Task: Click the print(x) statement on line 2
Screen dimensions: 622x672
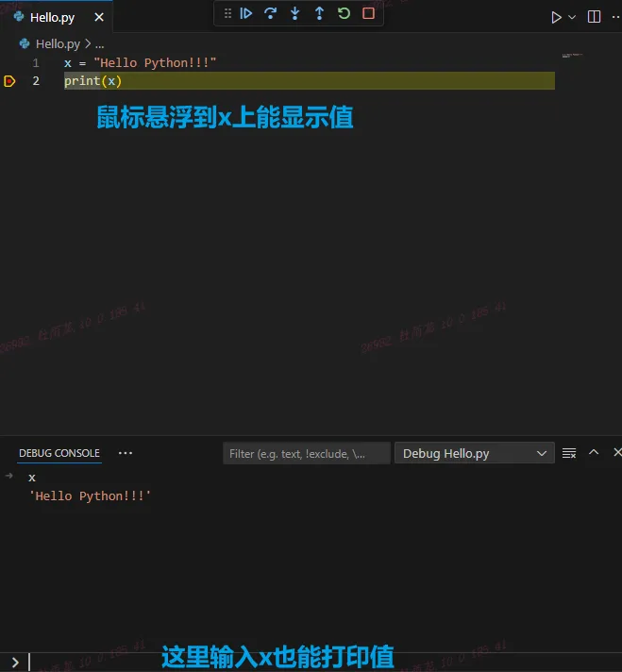Action: 93,81
